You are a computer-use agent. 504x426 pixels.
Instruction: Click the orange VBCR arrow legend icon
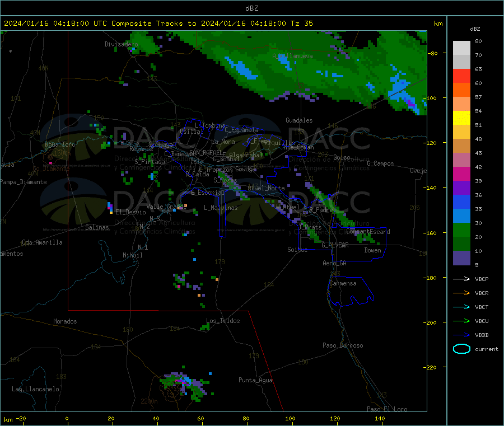click(461, 293)
